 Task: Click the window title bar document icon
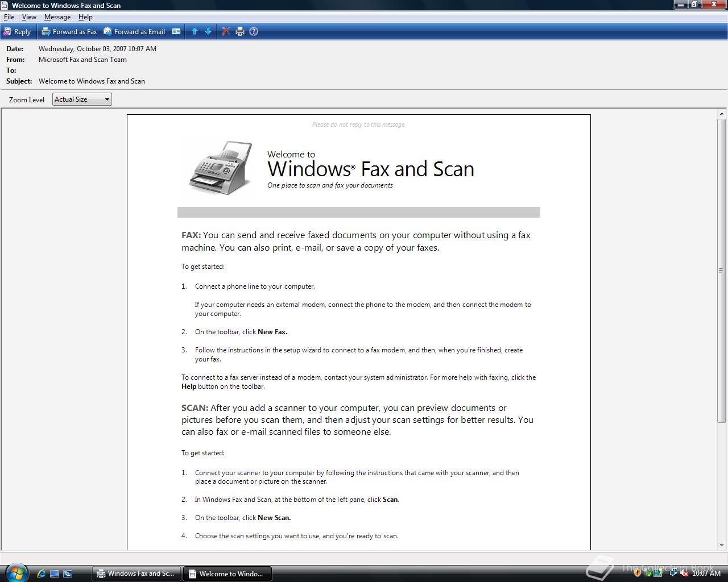click(x=5, y=5)
